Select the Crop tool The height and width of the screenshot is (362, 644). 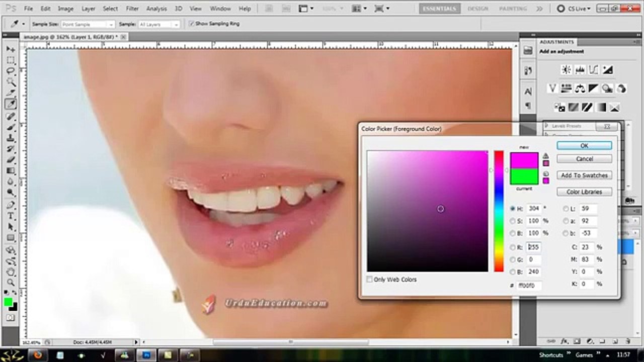(x=11, y=94)
